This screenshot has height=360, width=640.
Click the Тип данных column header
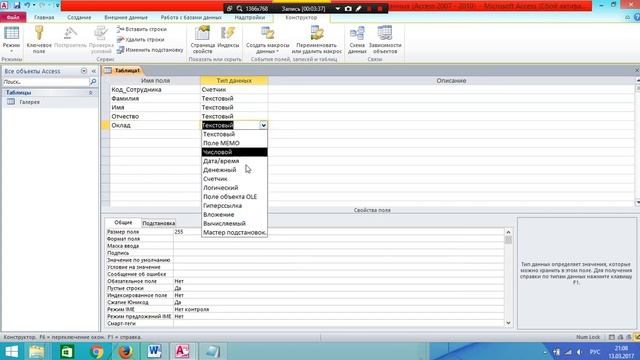pyautogui.click(x=234, y=80)
